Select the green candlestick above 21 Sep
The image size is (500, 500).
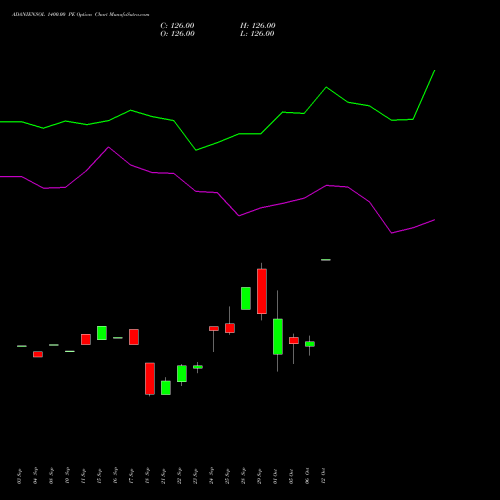(166, 388)
